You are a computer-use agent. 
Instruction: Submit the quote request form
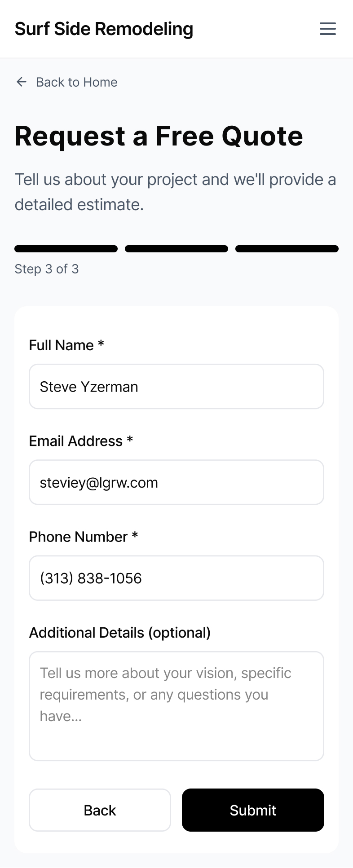click(253, 810)
